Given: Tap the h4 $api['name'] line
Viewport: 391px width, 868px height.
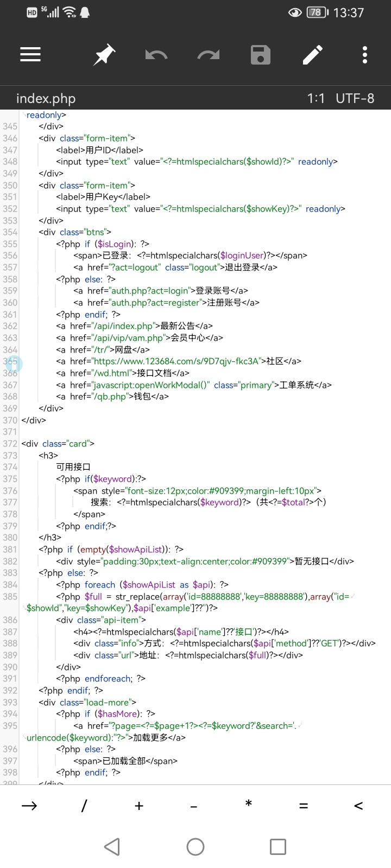Looking at the screenshot, I should click(181, 632).
